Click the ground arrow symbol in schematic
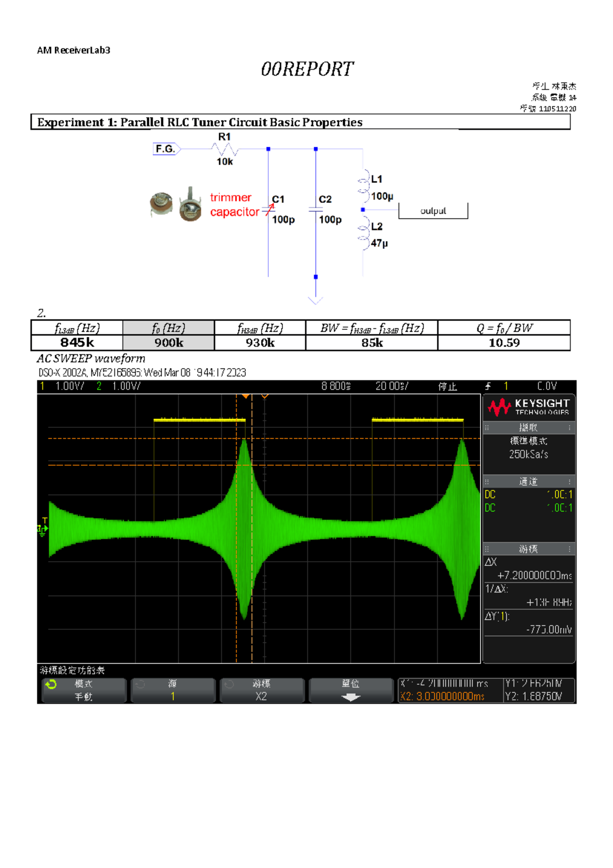613x868 pixels. [x=316, y=300]
